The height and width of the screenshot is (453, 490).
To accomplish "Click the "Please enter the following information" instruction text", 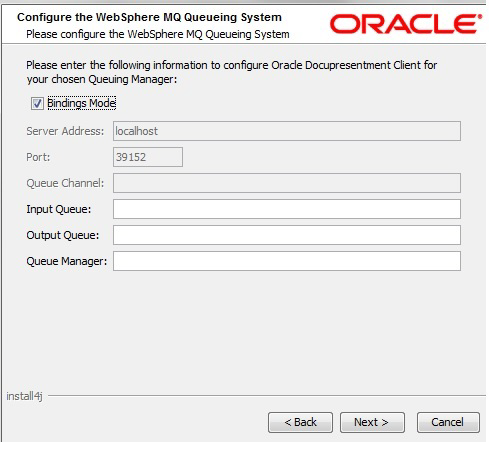I will 232,72.
